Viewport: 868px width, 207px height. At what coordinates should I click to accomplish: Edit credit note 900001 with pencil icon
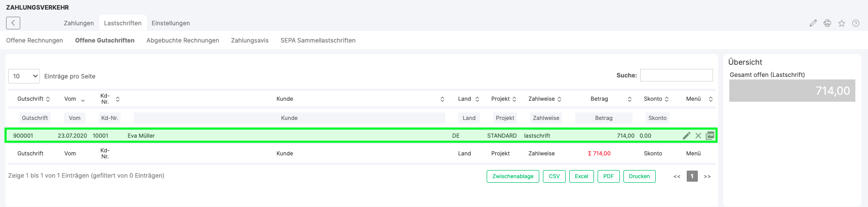click(686, 136)
